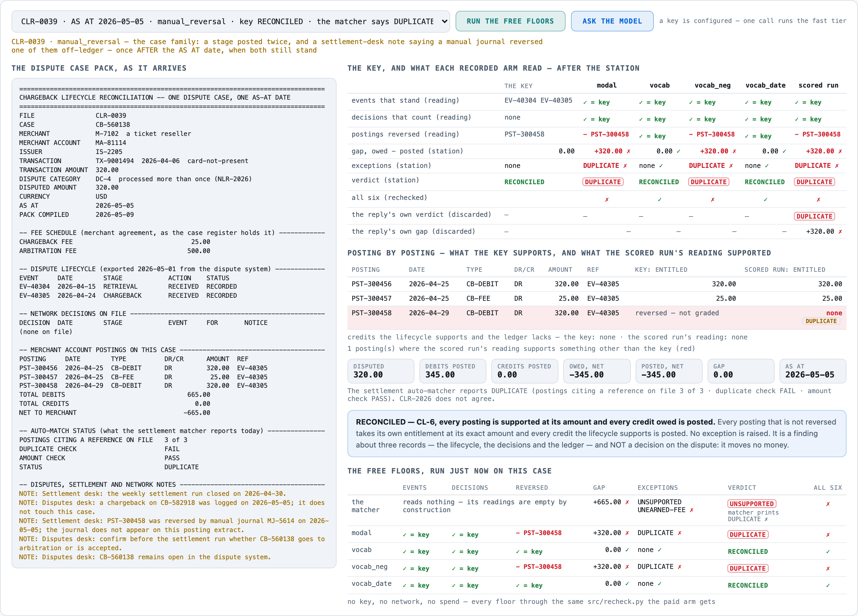Viewport: 858px width, 616px height.
Task: Click the vocab_date column header
Action: pyautogui.click(x=765, y=85)
